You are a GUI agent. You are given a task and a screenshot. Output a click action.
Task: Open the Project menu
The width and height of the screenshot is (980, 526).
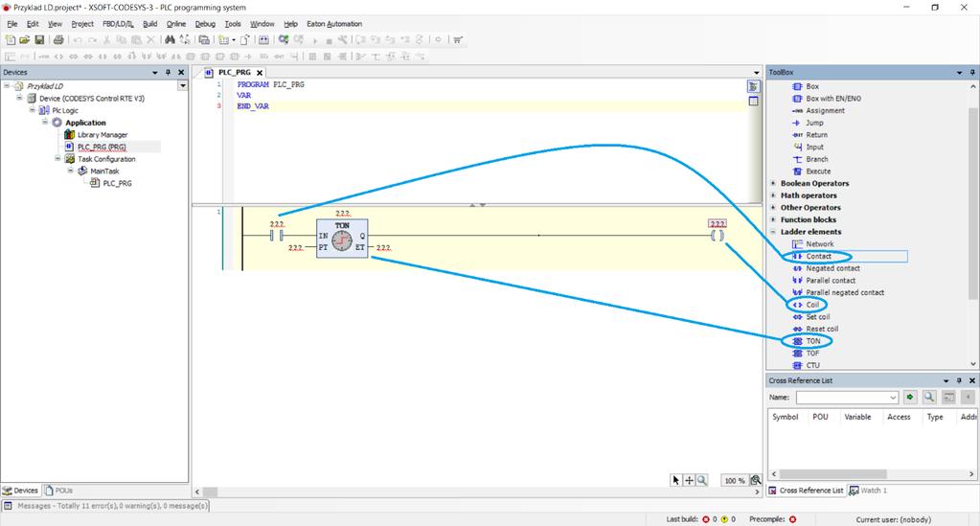pos(81,24)
